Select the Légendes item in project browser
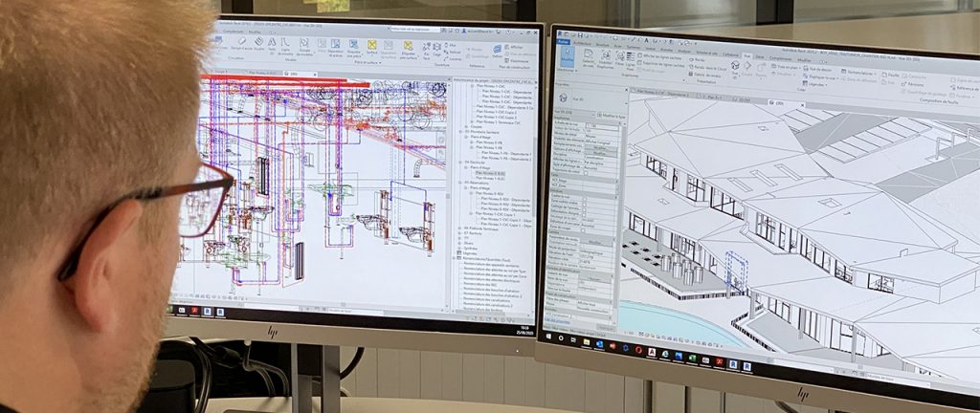980x413 pixels. tap(468, 252)
